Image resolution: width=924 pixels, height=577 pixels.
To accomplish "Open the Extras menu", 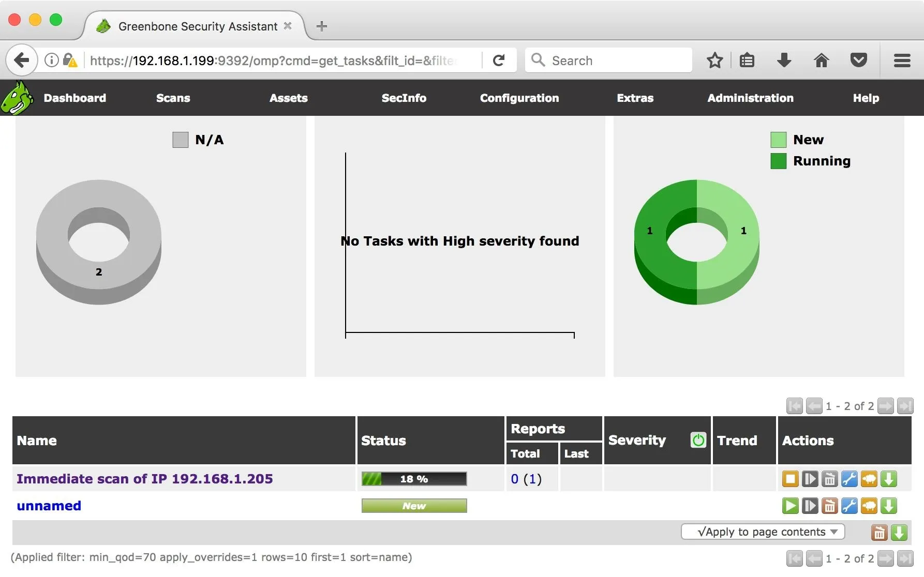I will pos(635,98).
